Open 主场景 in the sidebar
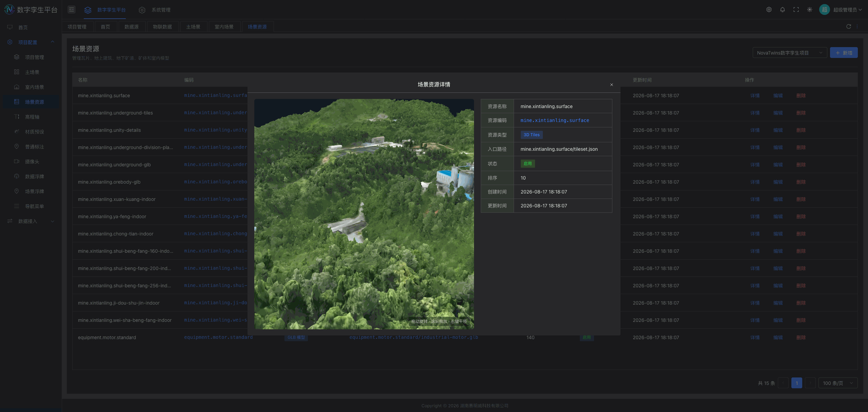 pos(31,72)
